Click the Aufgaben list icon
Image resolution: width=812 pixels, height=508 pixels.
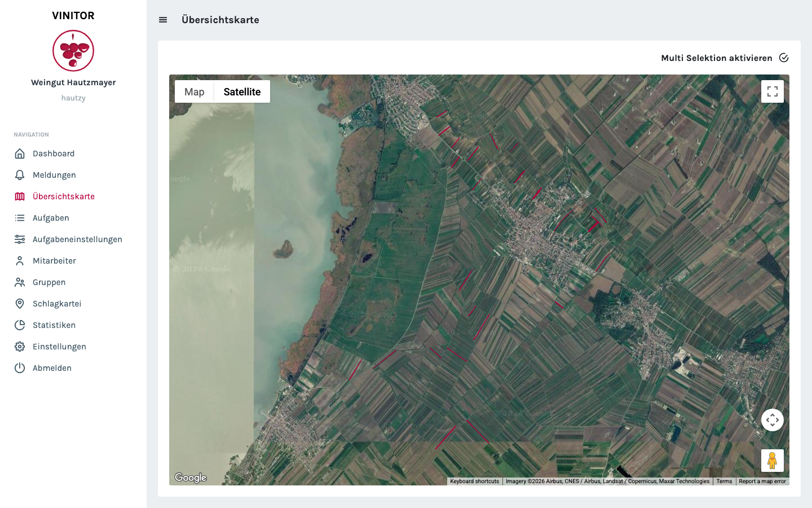(x=20, y=218)
